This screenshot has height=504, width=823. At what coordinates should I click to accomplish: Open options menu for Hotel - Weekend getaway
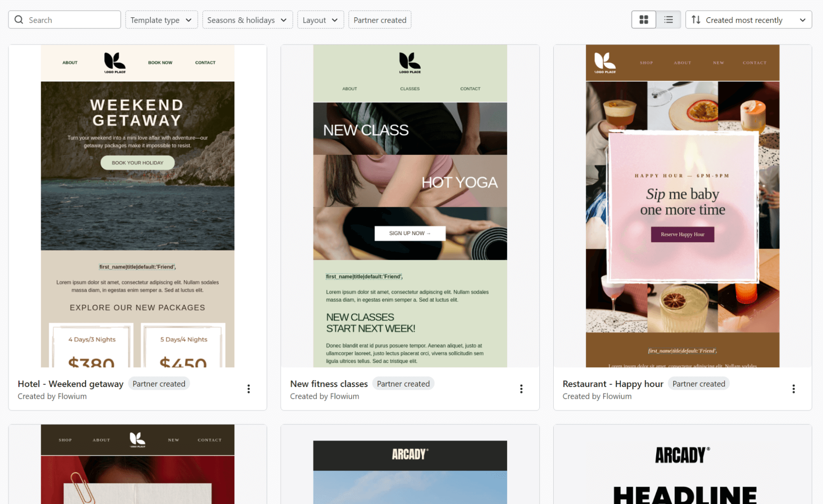click(x=249, y=389)
